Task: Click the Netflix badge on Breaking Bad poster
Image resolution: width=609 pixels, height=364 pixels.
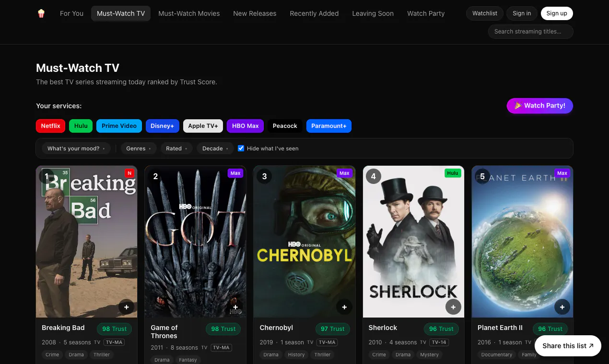Action: [129, 173]
